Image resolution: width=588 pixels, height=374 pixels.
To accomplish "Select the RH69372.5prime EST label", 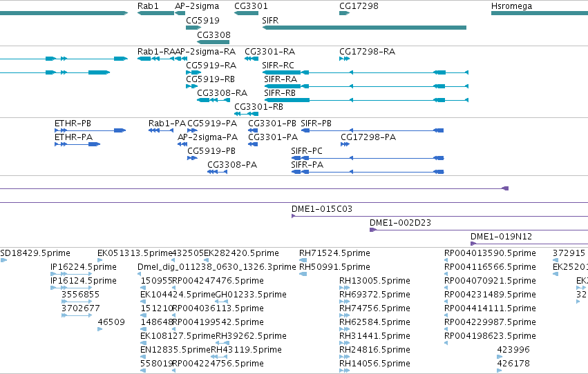I will coord(374,295).
